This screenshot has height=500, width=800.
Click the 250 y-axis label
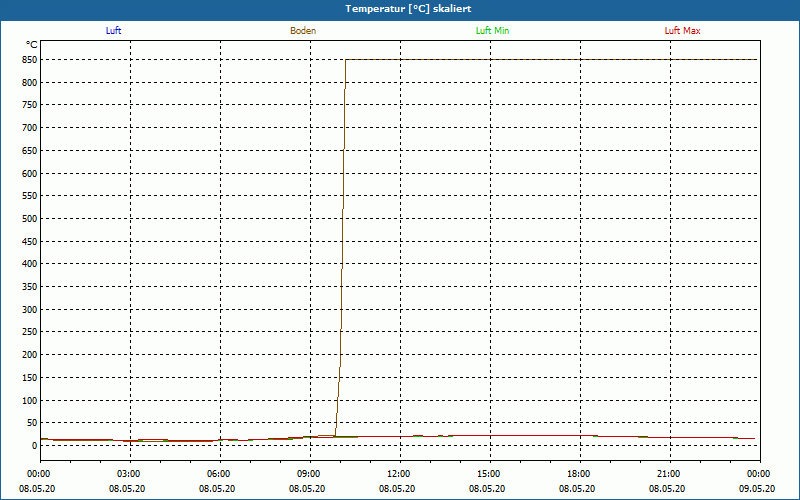pyautogui.click(x=30, y=332)
